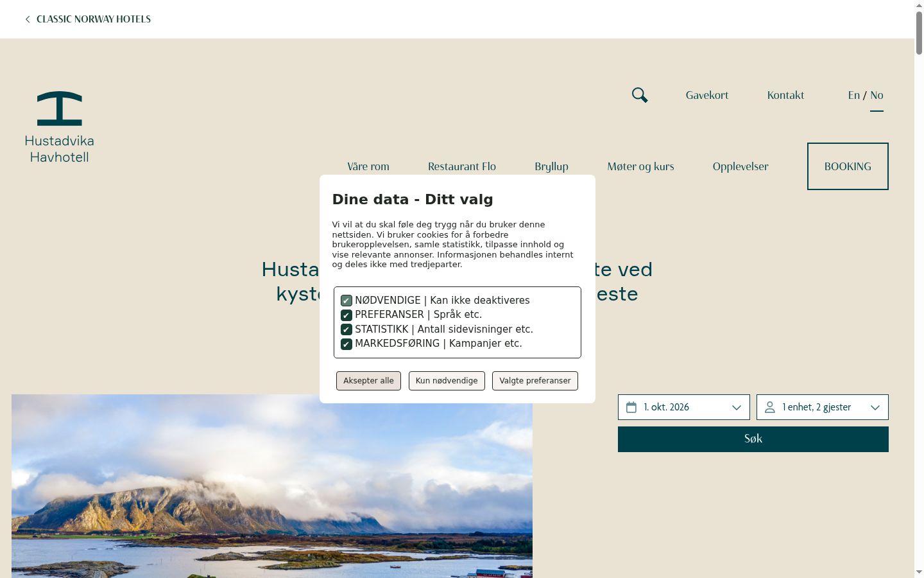924x578 pixels.
Task: Select the No language option
Action: tap(877, 95)
